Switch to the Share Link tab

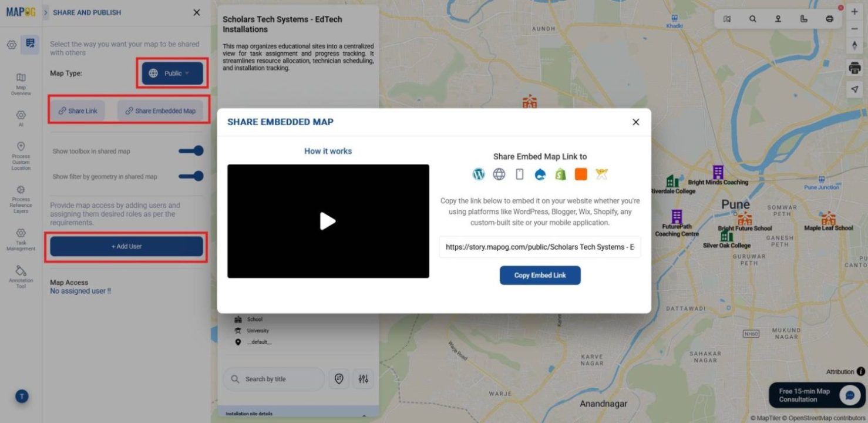coord(77,110)
